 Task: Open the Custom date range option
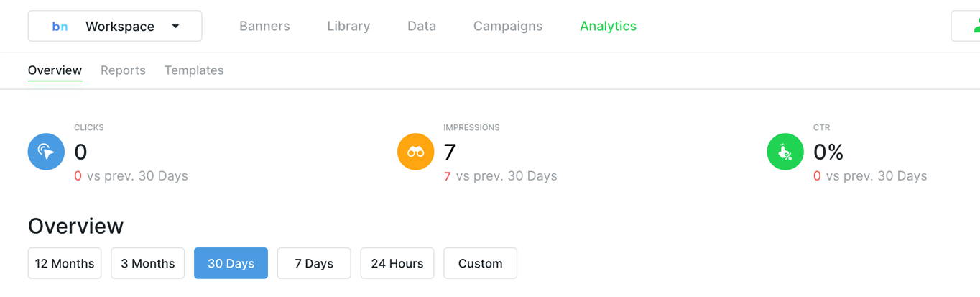pos(480,263)
